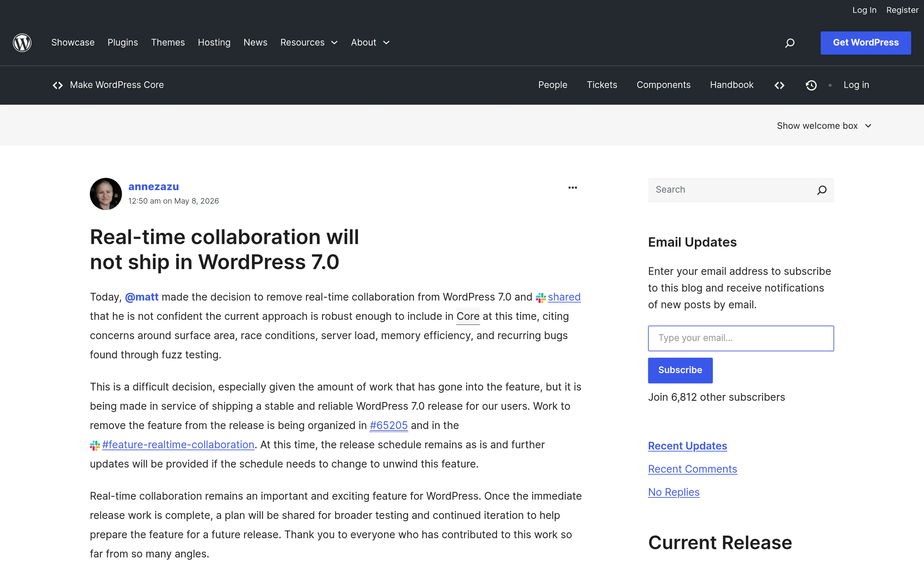Open annezazu's author profile link
The image size is (924, 578).
pyautogui.click(x=153, y=186)
